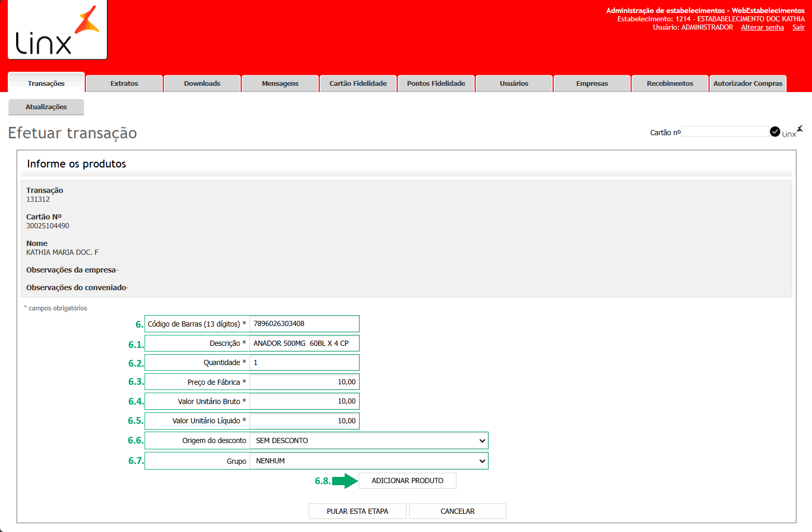Switch to the Extratos tab
This screenshot has width=812, height=532.
[x=124, y=84]
